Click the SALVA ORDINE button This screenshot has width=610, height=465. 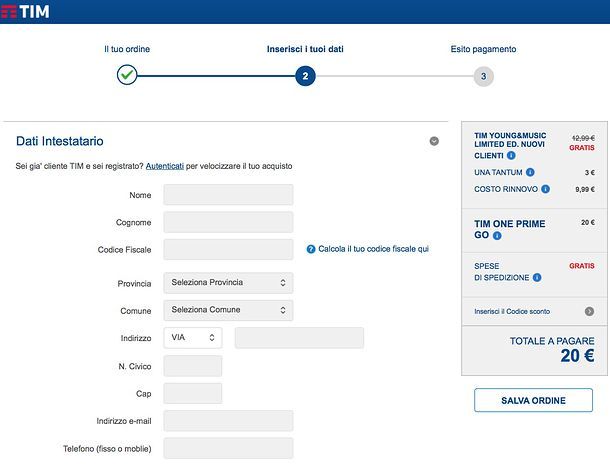pos(533,400)
